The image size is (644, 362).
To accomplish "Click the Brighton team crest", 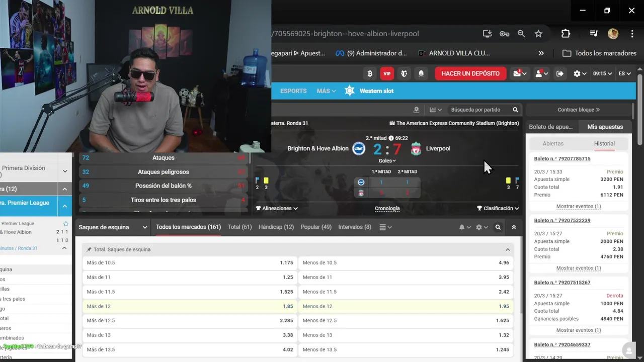I will click(359, 148).
